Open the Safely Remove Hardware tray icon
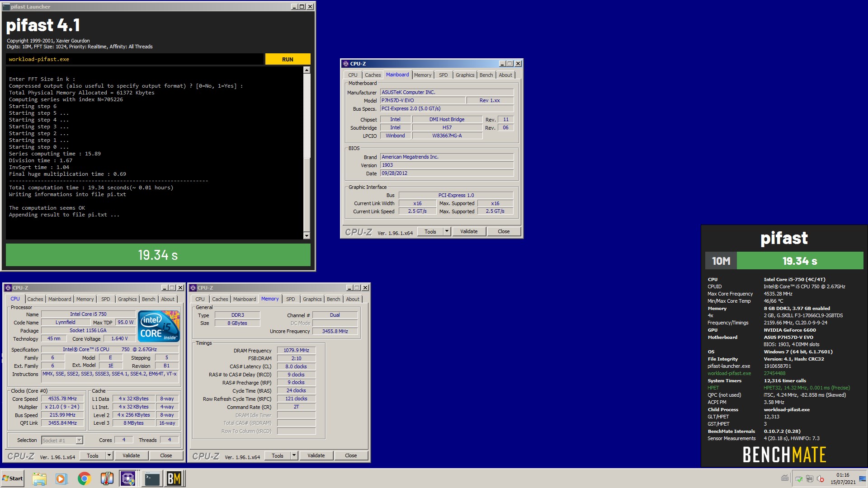This screenshot has height=488, width=868. point(799,479)
